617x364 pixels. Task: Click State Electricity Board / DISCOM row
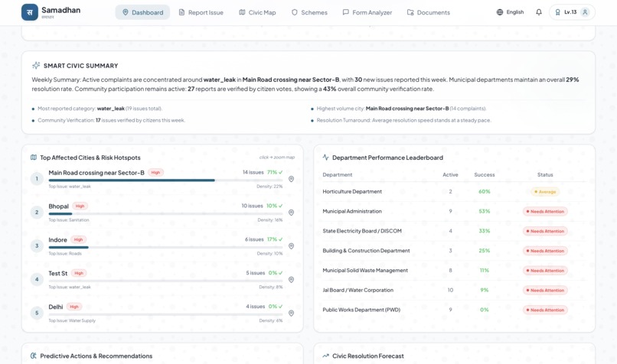point(454,231)
